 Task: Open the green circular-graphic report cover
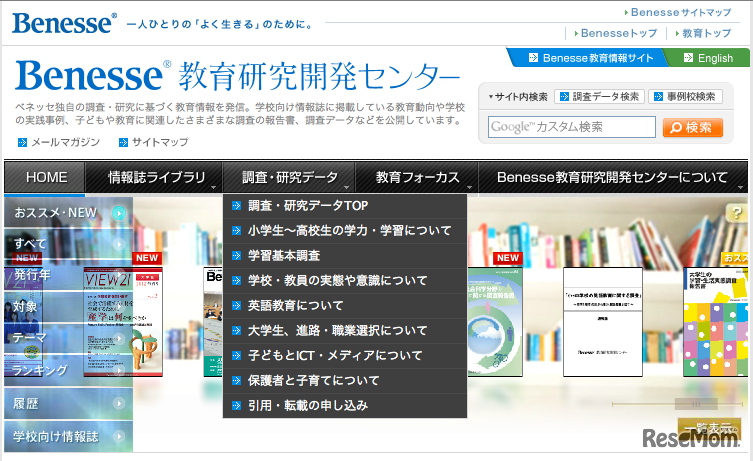coord(495,322)
